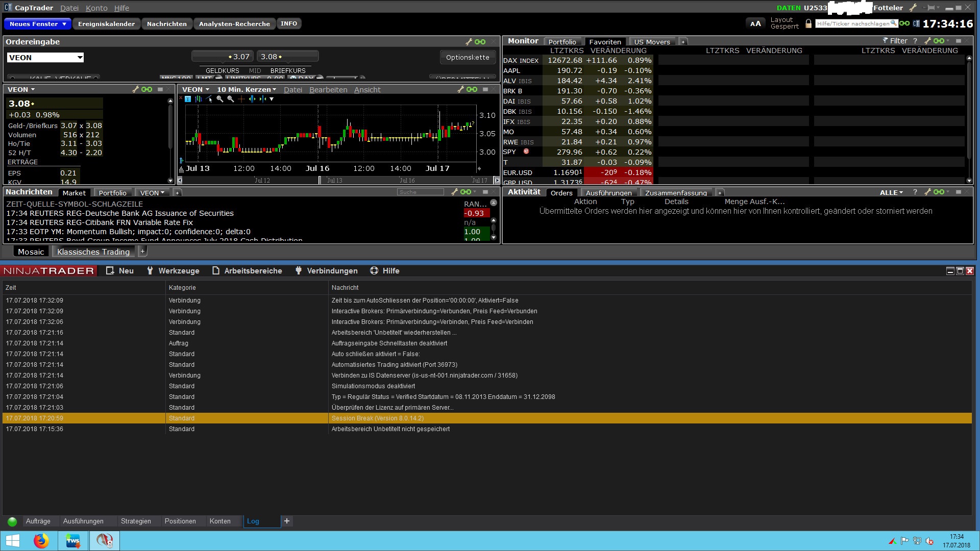
Task: Click the Optionskette button
Action: 468,57
